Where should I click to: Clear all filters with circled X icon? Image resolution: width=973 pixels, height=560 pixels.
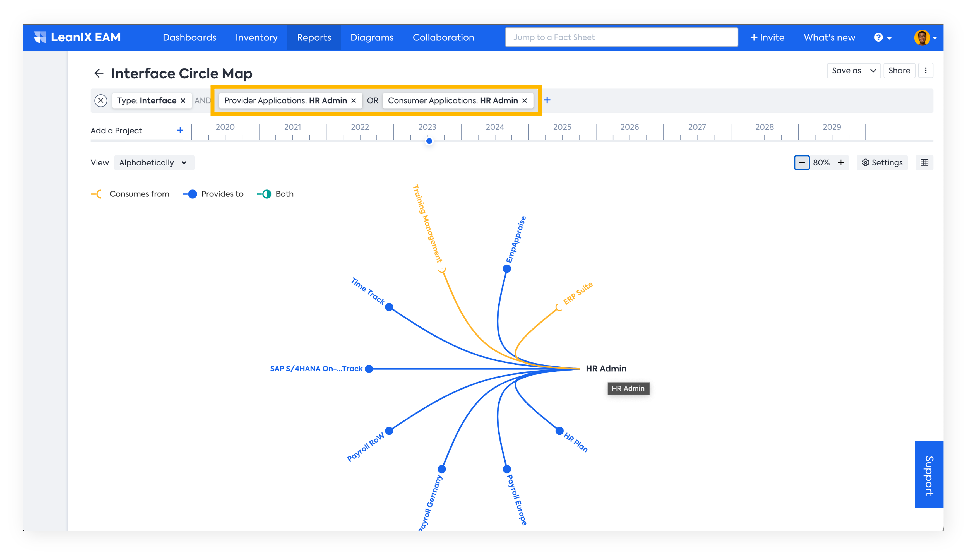101,100
